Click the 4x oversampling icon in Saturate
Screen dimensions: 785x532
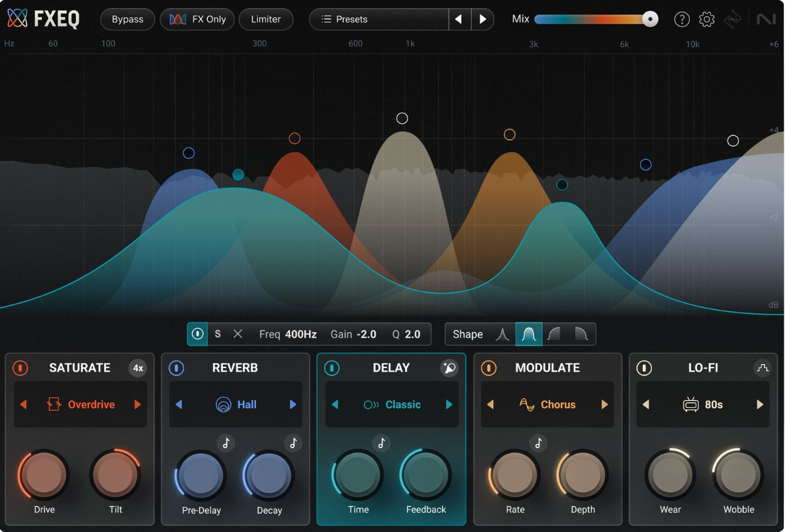coord(138,368)
